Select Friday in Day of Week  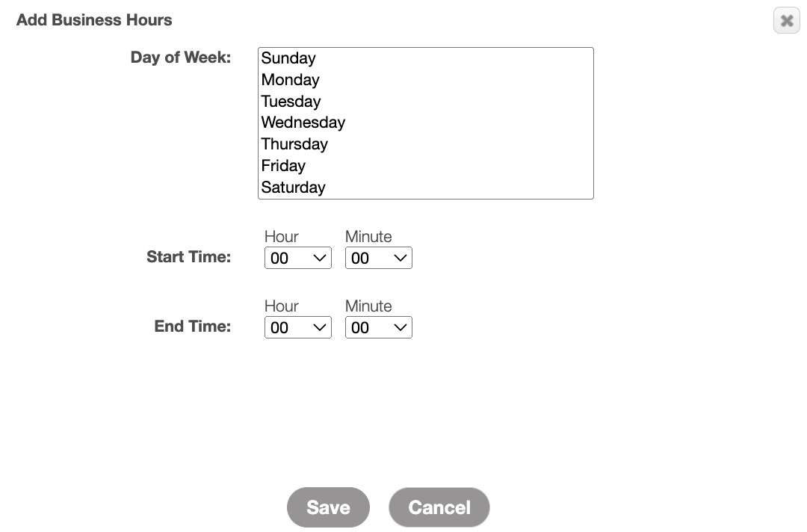(283, 166)
